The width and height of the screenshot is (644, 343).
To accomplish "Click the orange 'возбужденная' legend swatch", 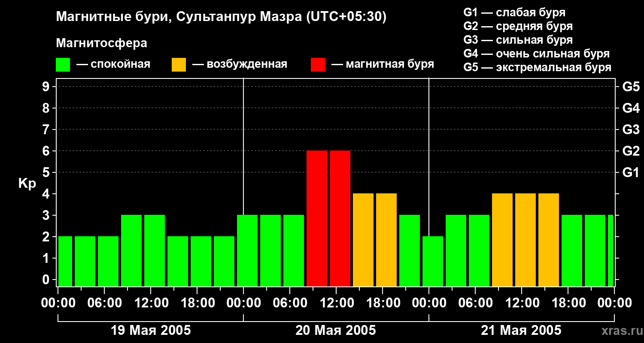I will (179, 65).
